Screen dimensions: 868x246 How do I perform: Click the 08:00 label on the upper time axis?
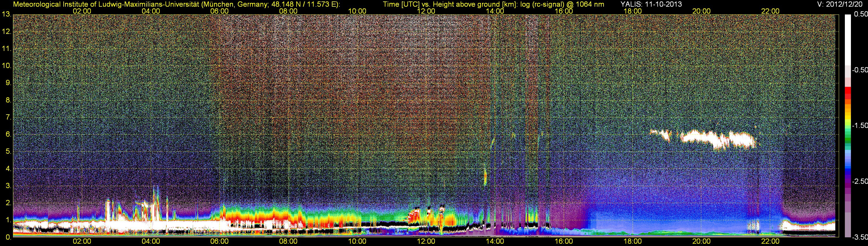click(288, 11)
